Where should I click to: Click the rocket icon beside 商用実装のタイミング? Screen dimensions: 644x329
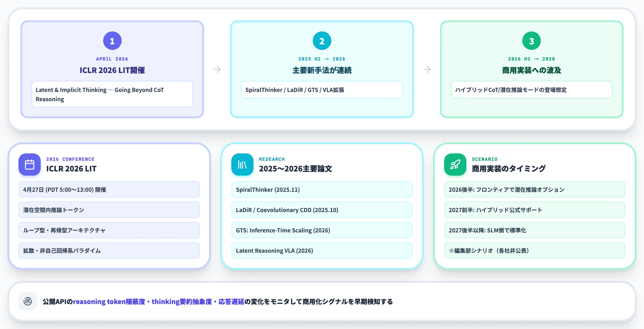point(455,164)
